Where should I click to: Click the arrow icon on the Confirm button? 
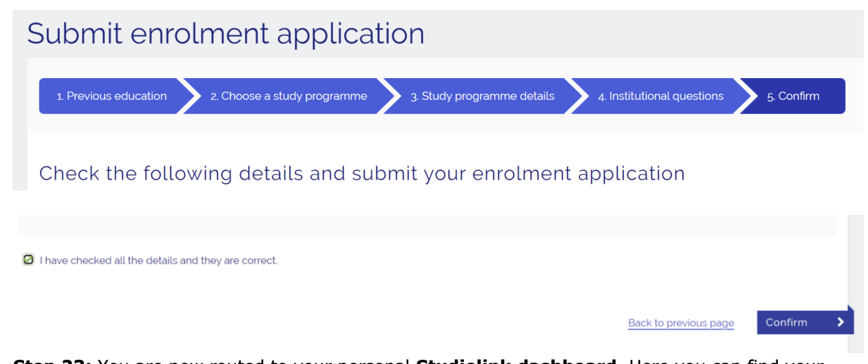coord(840,322)
